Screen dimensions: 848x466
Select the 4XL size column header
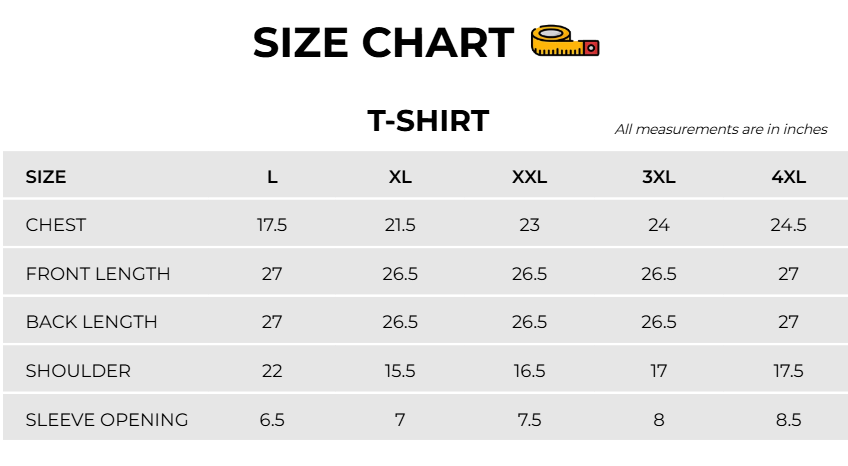(x=789, y=177)
